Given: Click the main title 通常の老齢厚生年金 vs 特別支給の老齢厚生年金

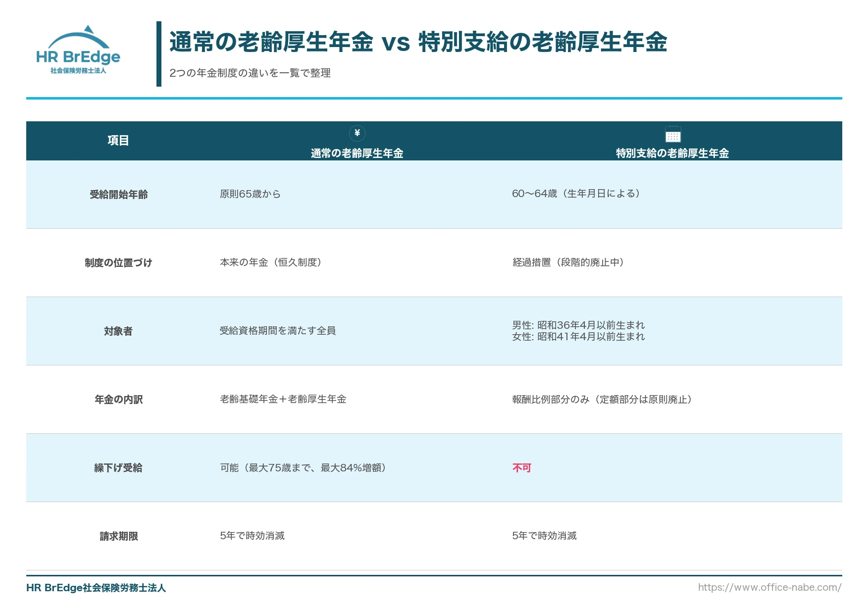Looking at the screenshot, I should [418, 42].
